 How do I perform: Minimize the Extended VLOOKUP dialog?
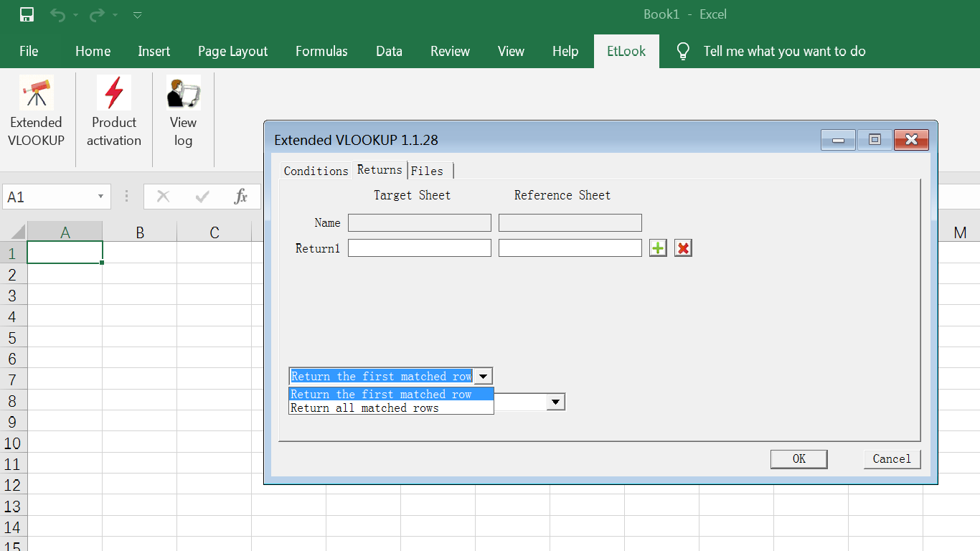point(838,140)
